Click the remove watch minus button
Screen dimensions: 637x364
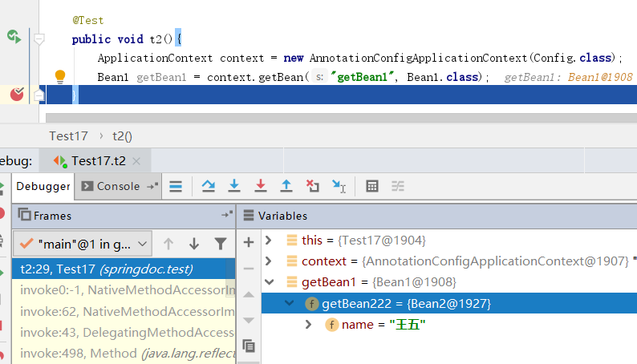click(x=249, y=269)
